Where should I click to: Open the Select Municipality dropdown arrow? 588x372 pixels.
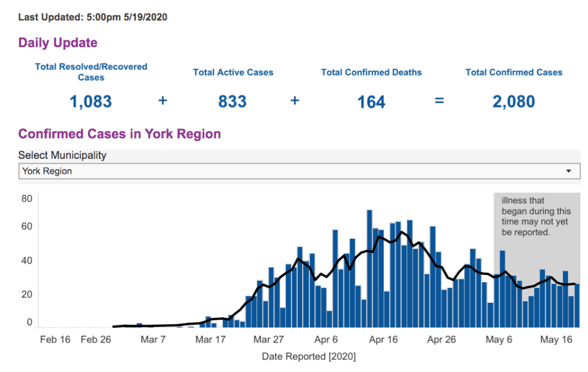pyautogui.click(x=568, y=171)
